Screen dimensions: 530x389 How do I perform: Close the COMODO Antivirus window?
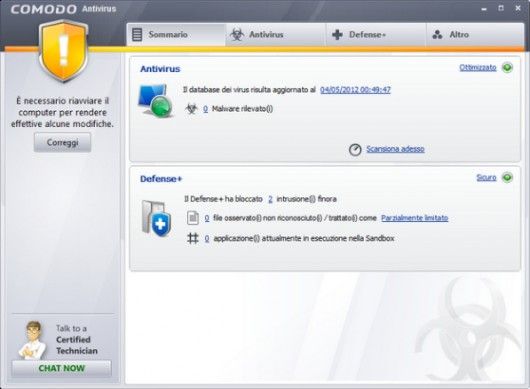coord(518,8)
